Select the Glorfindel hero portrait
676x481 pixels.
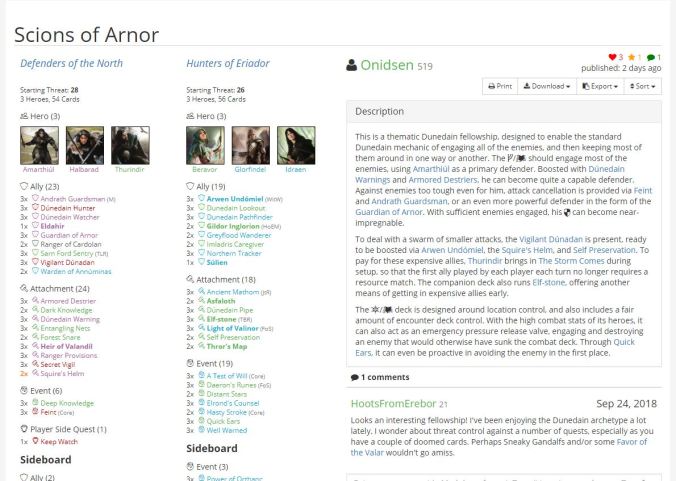click(250, 145)
